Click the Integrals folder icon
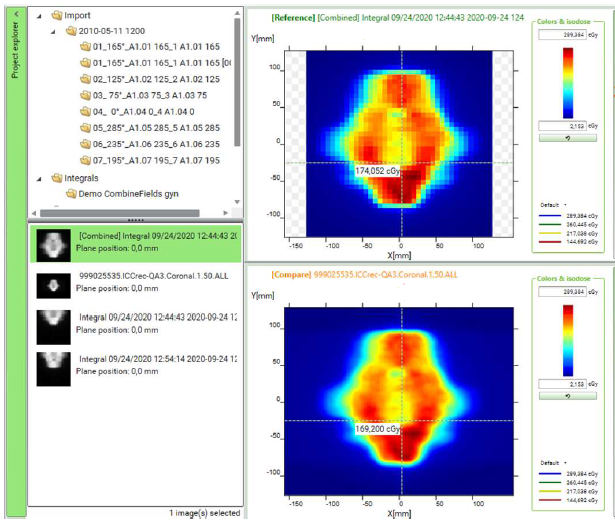The image size is (615, 527). [x=57, y=177]
